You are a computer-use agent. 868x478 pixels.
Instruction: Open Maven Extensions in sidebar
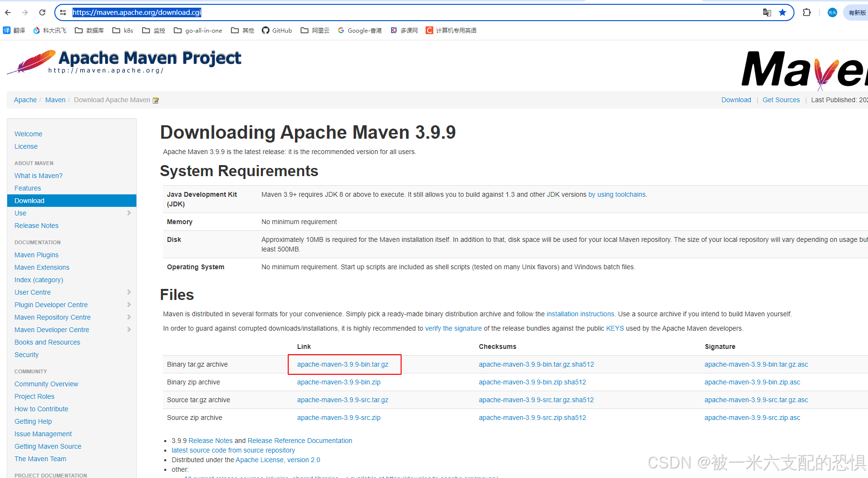(x=42, y=267)
